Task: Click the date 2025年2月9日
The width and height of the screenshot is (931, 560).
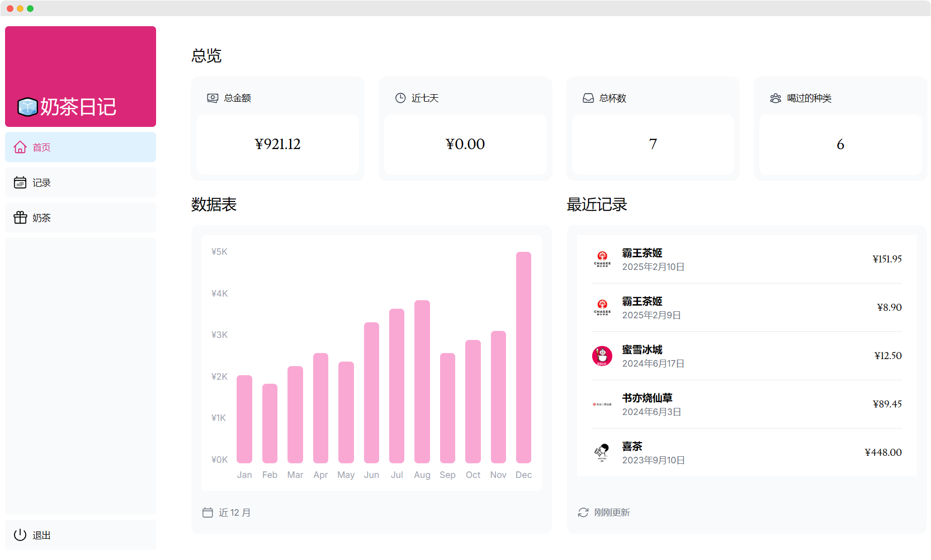Action: 652,315
